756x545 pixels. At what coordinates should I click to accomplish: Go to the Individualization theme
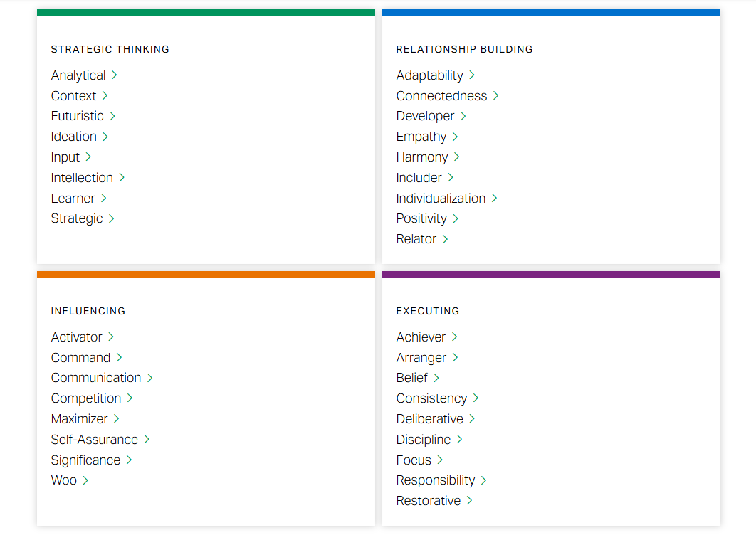coord(441,199)
